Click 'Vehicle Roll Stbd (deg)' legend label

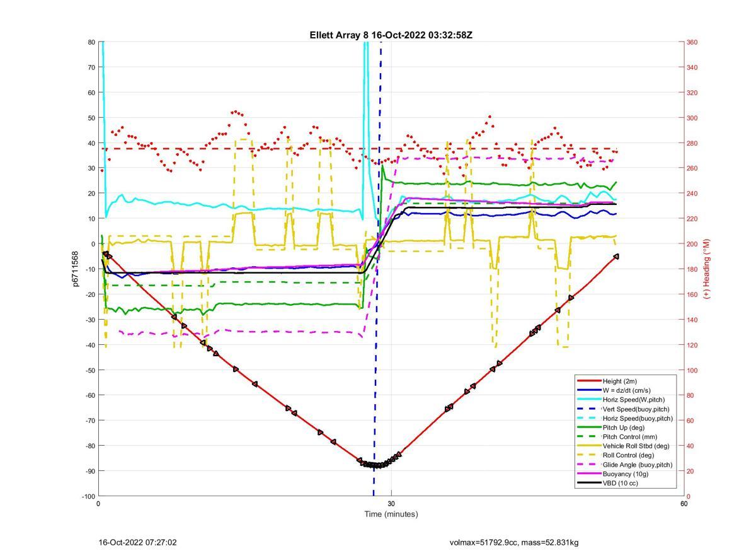pos(636,446)
